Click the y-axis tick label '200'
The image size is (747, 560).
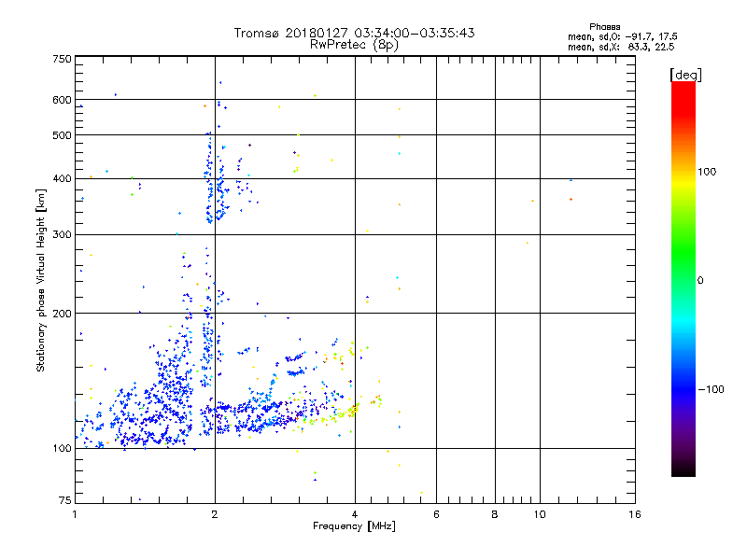click(62, 314)
